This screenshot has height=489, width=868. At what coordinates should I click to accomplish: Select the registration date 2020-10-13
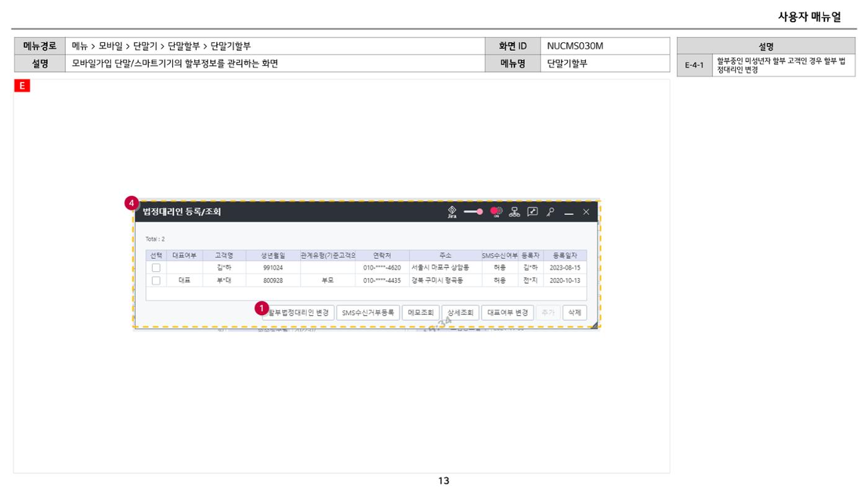click(565, 280)
